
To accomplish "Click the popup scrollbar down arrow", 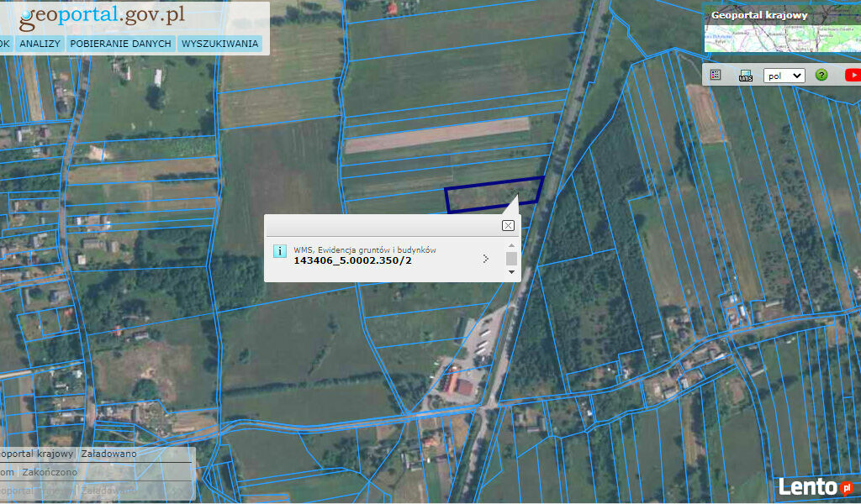I will [511, 272].
